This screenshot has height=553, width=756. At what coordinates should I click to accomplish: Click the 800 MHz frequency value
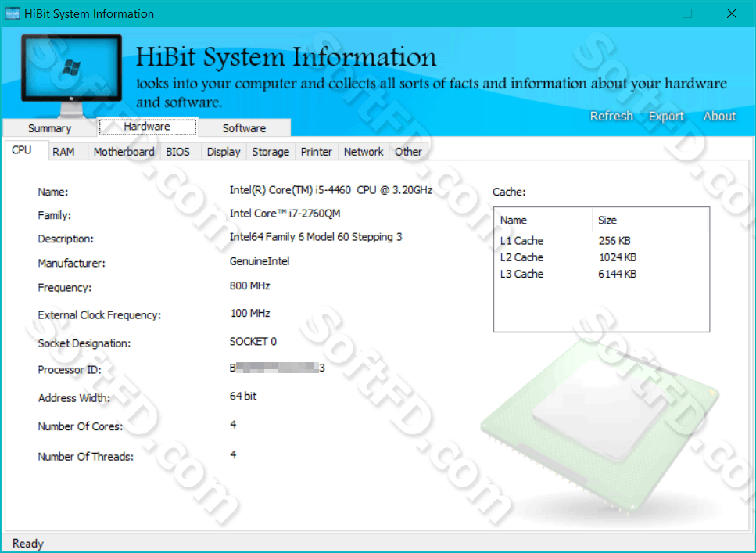click(249, 285)
